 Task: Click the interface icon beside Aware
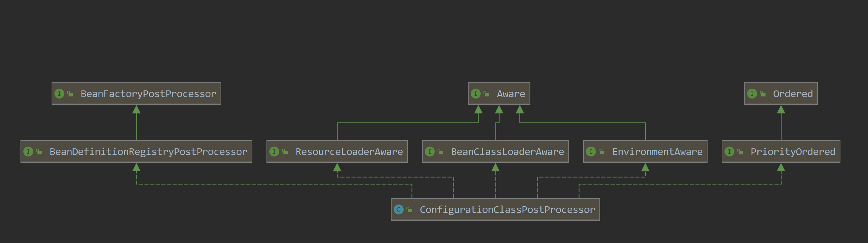click(476, 94)
